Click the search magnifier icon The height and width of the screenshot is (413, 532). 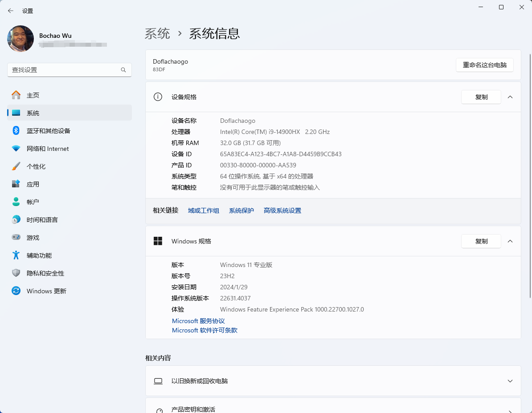click(x=123, y=70)
